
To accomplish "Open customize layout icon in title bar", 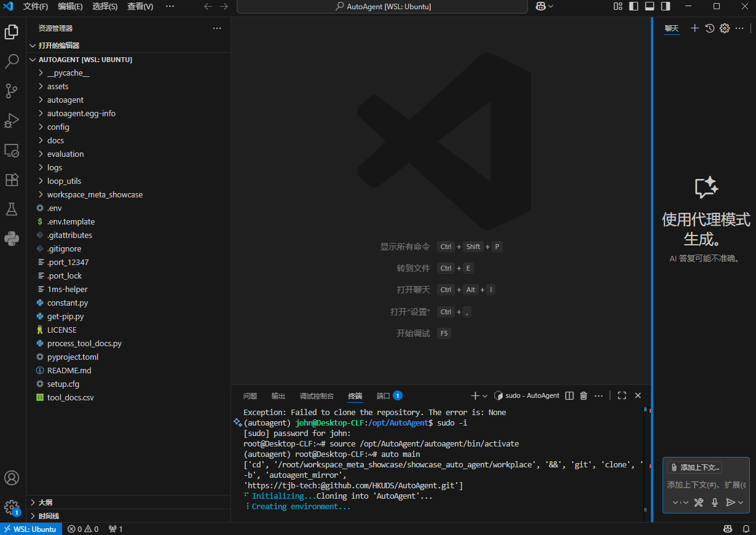I will [618, 6].
